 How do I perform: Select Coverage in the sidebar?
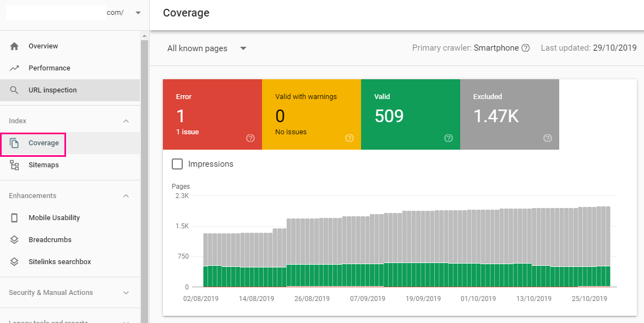coord(70,143)
